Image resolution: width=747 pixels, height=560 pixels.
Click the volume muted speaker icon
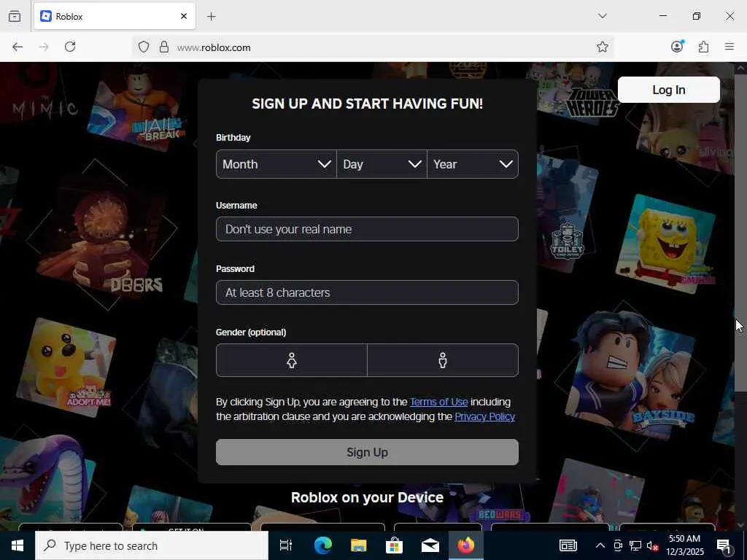pos(653,545)
